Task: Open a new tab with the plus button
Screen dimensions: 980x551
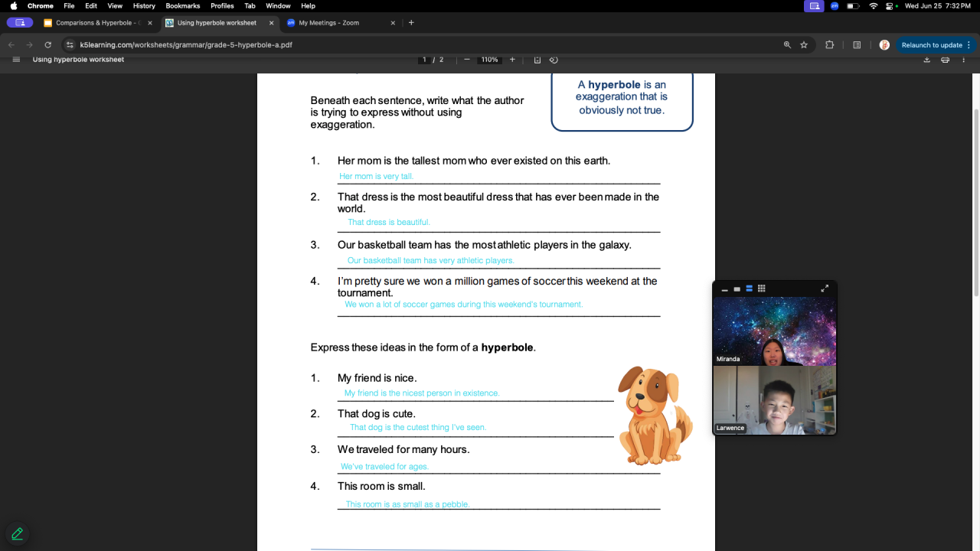Action: click(x=411, y=23)
